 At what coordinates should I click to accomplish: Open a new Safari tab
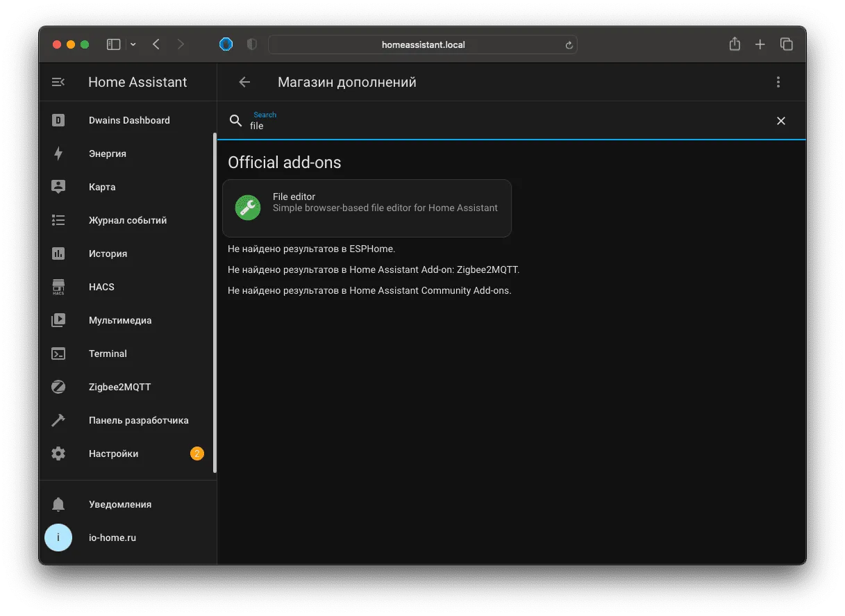click(x=760, y=44)
